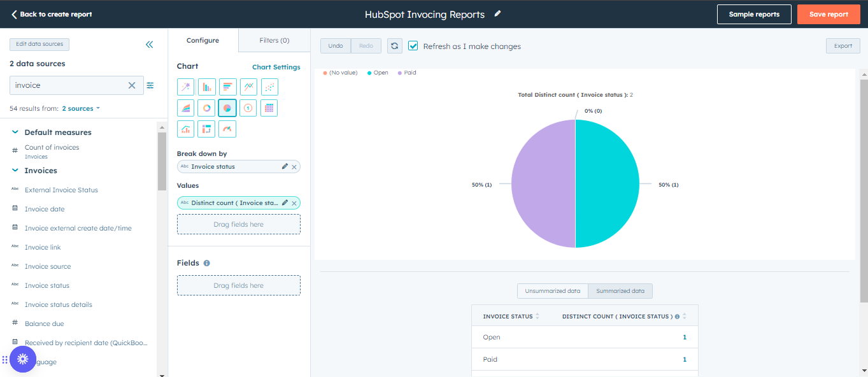This screenshot has height=377, width=868.
Task: Hide the Paid series in legend
Action: tap(406, 73)
